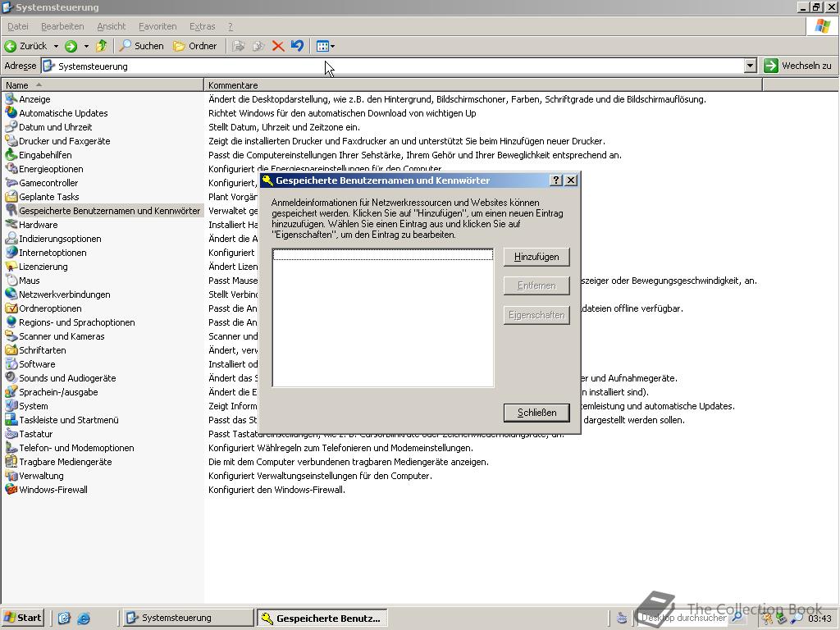The width and height of the screenshot is (840, 630).
Task: Select the Automatische Updates icon
Action: coord(11,112)
